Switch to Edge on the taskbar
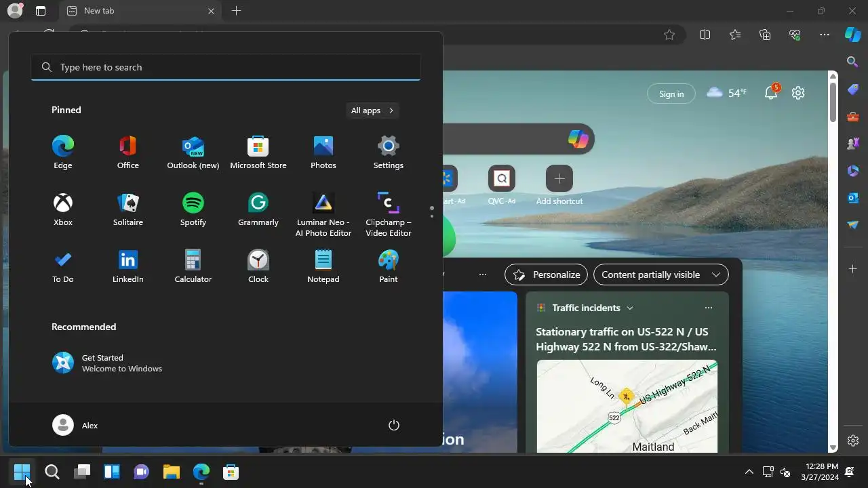The image size is (868, 488). point(201,472)
